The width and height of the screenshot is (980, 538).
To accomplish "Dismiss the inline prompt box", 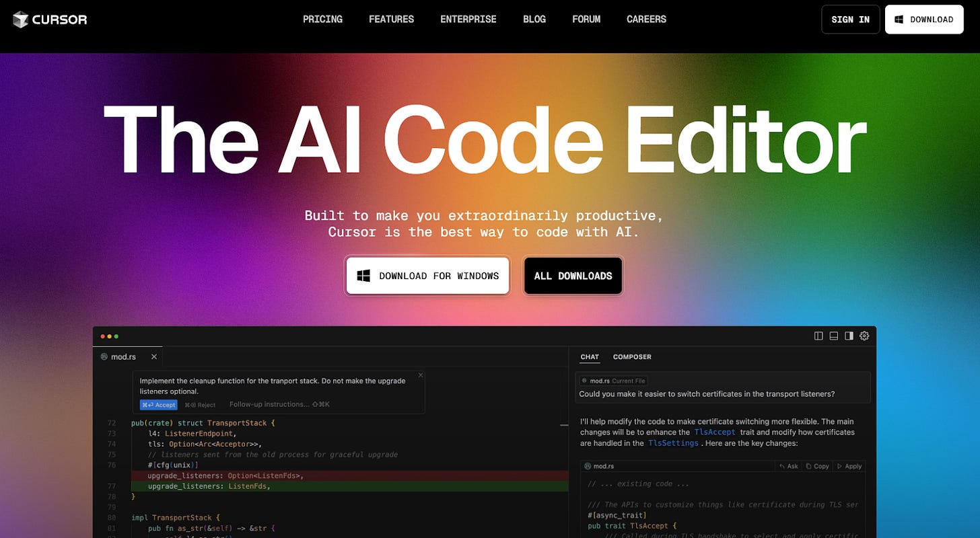I will tap(421, 375).
